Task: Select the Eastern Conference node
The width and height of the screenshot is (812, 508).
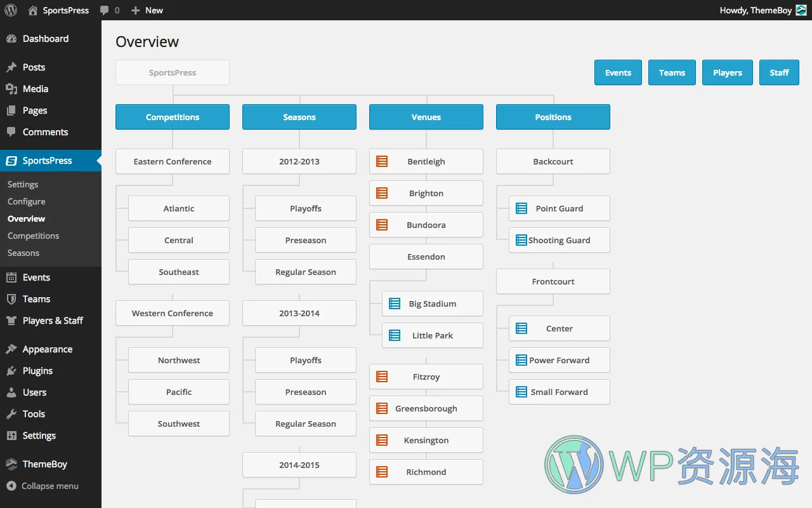Action: pos(173,161)
